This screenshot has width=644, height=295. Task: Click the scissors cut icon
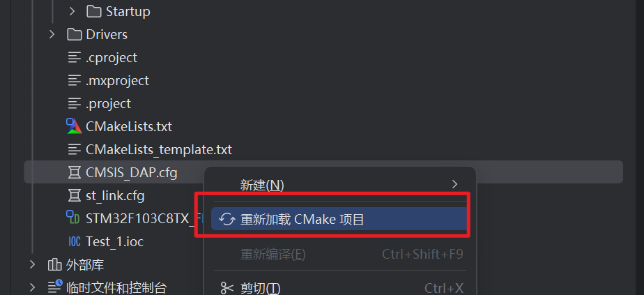point(227,288)
